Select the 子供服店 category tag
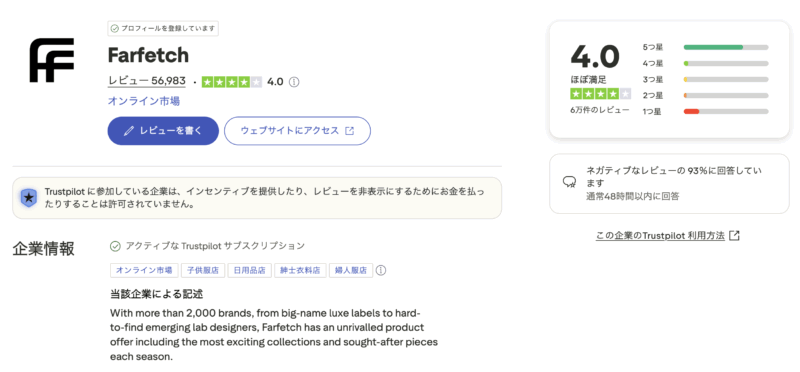This screenshot has width=800, height=372. (x=203, y=270)
